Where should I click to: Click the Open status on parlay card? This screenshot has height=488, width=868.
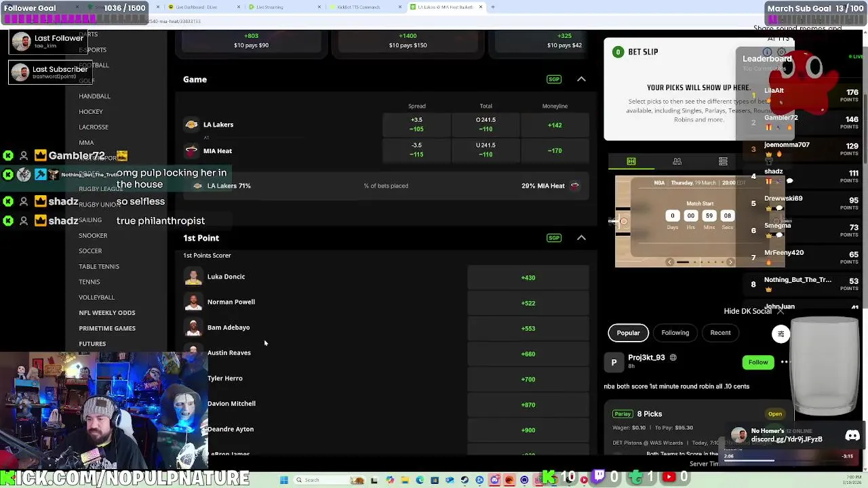(x=775, y=414)
